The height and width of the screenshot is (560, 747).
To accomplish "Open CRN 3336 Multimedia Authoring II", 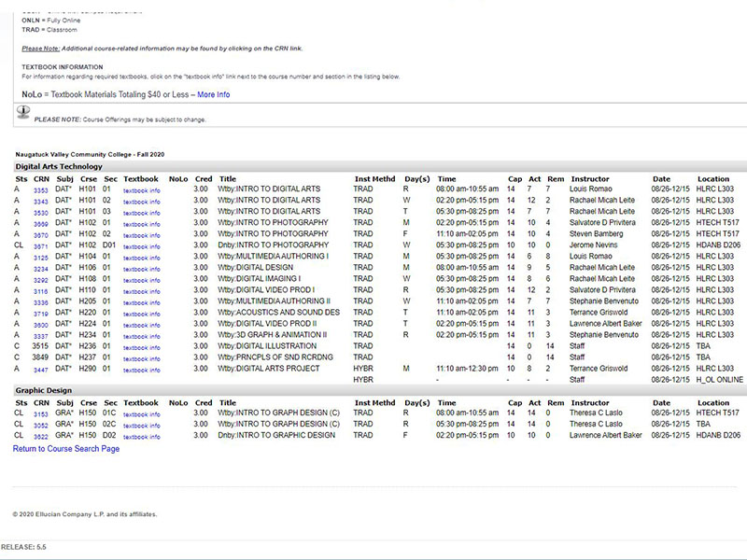I will pos(41,302).
